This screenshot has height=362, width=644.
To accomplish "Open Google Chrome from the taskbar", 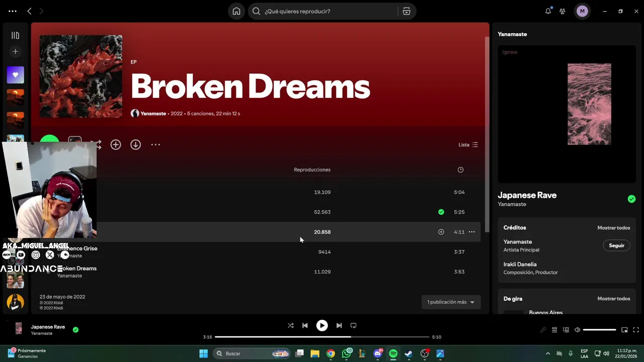I will [331, 353].
